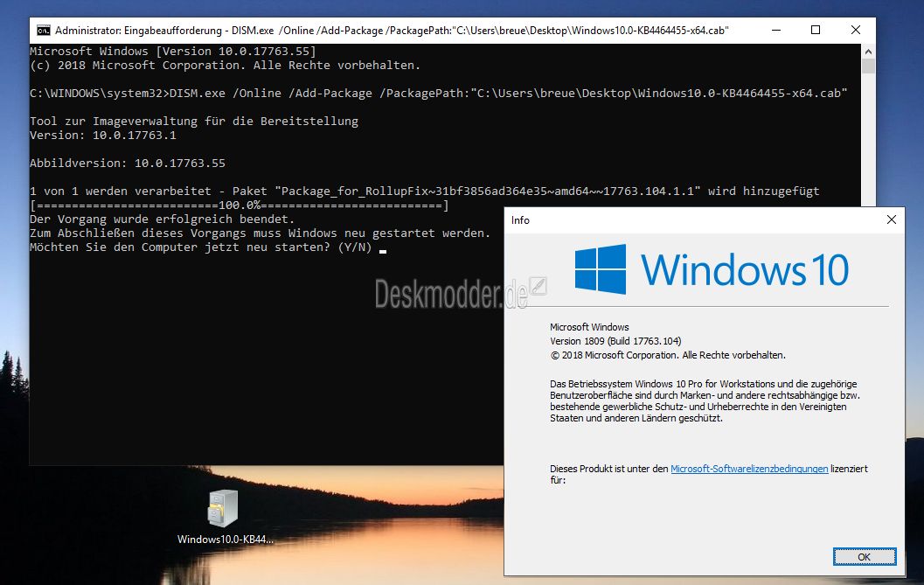Click the 'Version: 10.0.17763.1' line
Viewport: 924px width, 585px height.
pyautogui.click(x=102, y=136)
